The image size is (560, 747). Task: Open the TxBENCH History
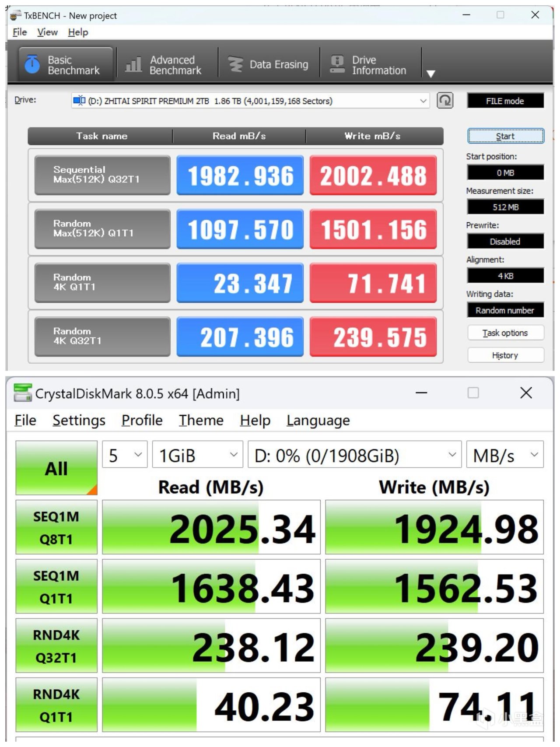point(505,355)
